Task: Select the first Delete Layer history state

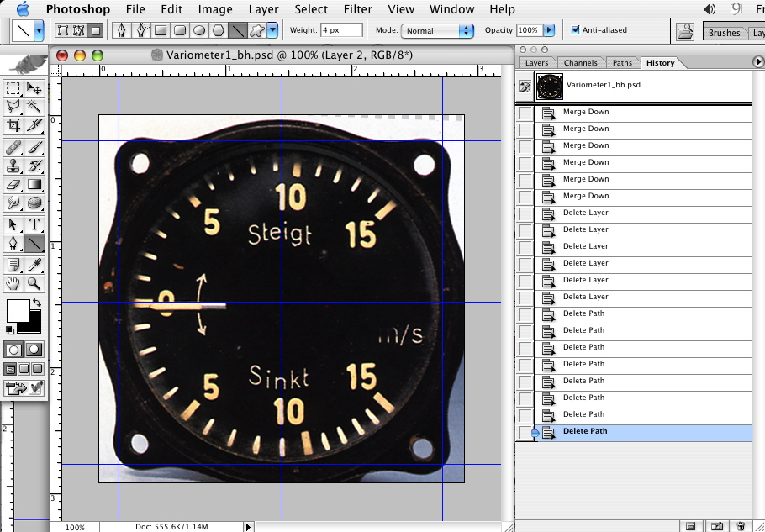Action: (585, 213)
